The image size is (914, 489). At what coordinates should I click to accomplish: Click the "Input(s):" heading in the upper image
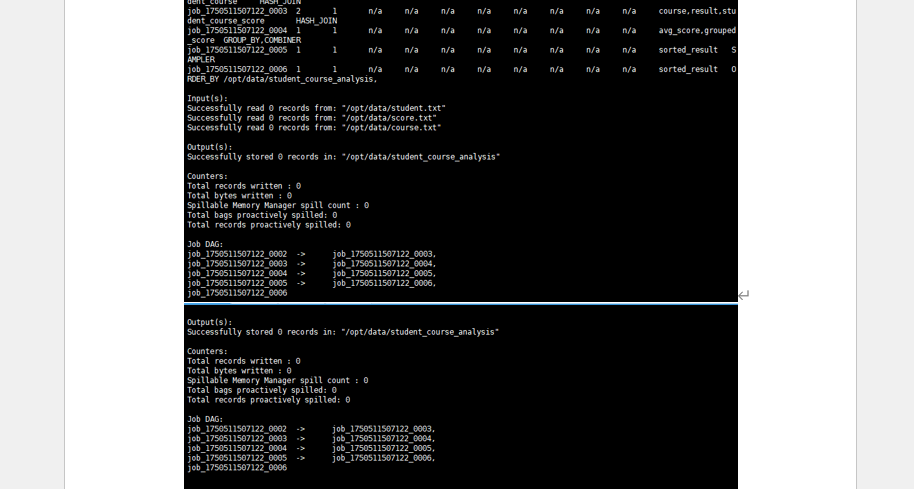pos(208,98)
